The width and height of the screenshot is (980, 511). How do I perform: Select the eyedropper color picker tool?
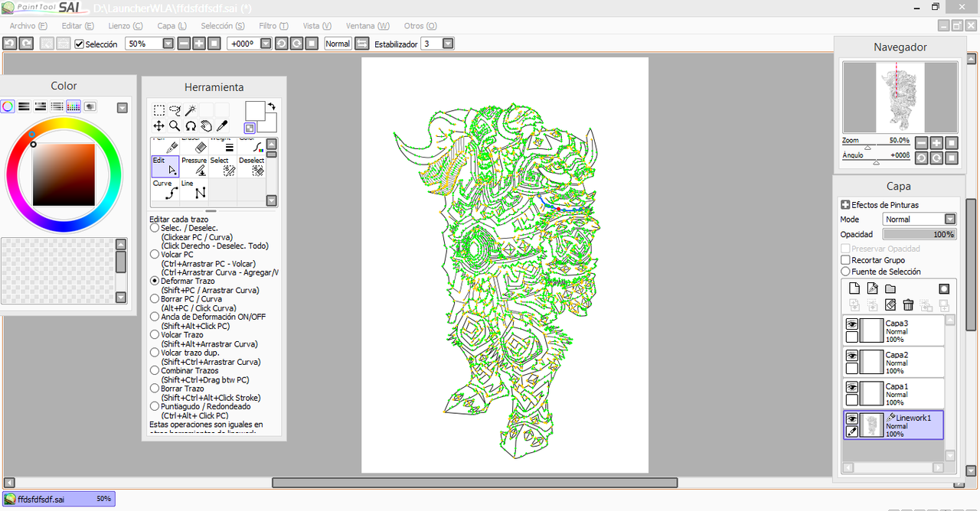click(x=222, y=125)
